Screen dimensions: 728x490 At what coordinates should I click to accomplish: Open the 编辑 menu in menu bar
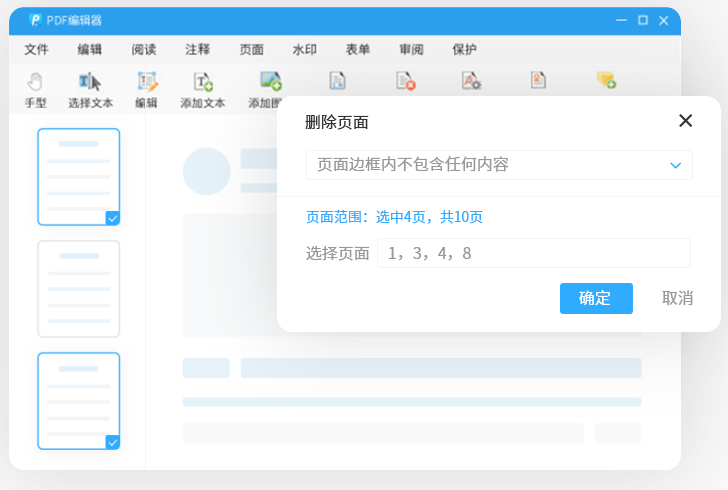click(90, 49)
